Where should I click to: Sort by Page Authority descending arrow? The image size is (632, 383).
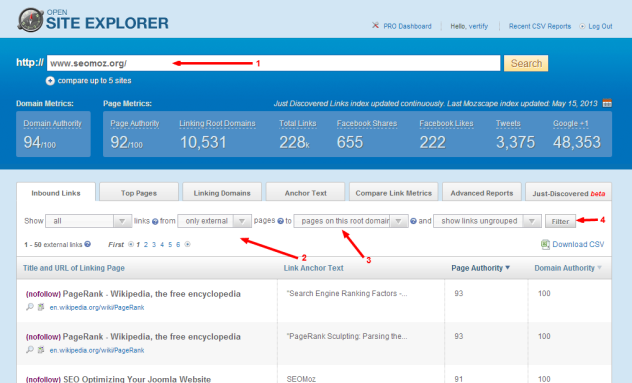tap(507, 267)
